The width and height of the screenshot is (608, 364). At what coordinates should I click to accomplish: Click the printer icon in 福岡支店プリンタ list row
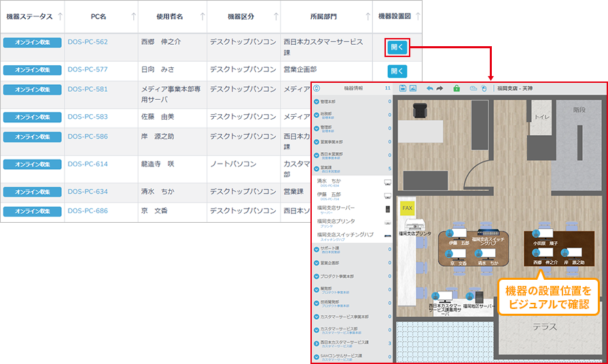click(x=387, y=223)
